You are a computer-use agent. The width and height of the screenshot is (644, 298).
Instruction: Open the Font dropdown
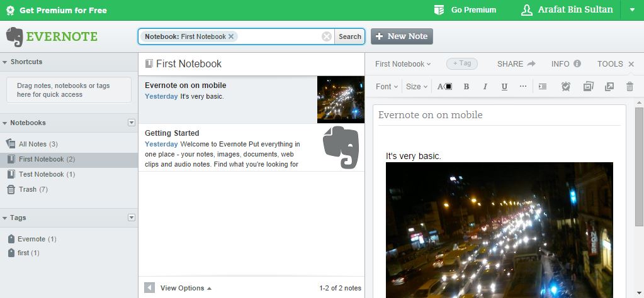tap(387, 87)
